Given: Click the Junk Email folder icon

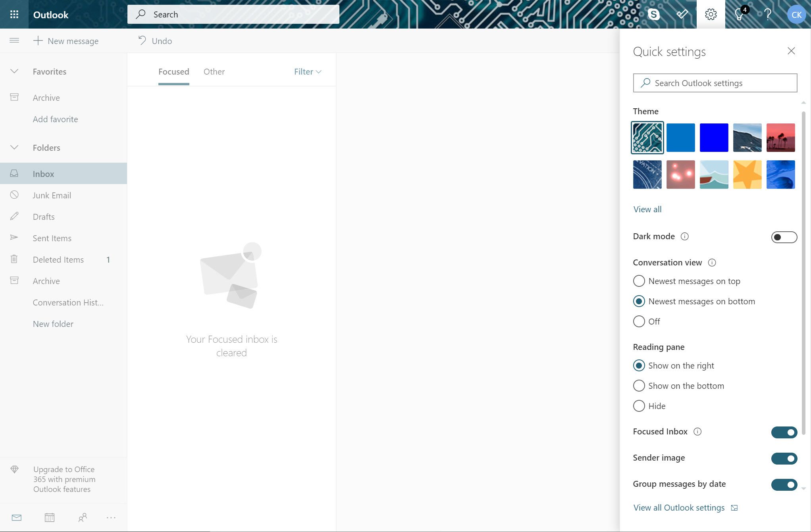Looking at the screenshot, I should (15, 195).
